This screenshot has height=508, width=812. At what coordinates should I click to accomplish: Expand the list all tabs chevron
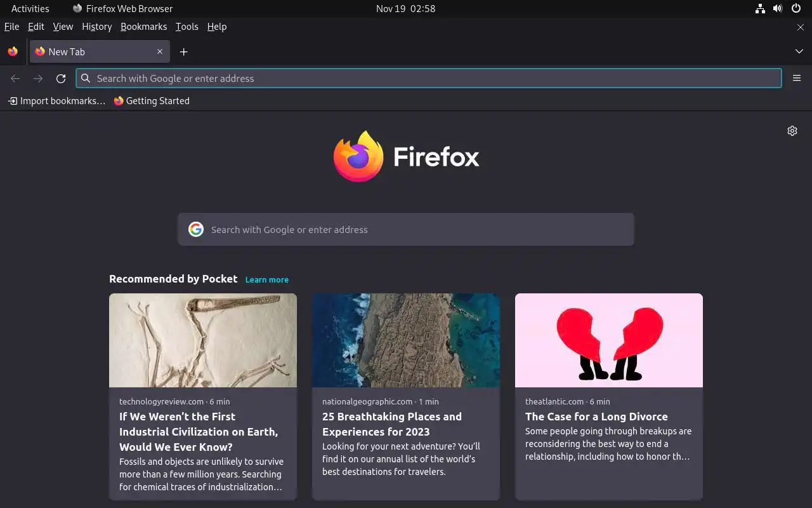799,51
